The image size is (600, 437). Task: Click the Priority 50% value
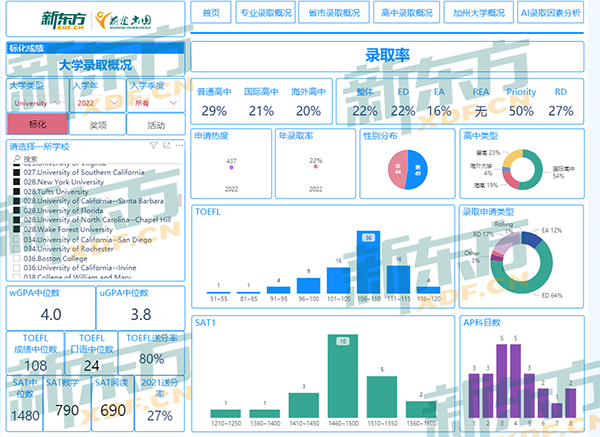[x=521, y=111]
